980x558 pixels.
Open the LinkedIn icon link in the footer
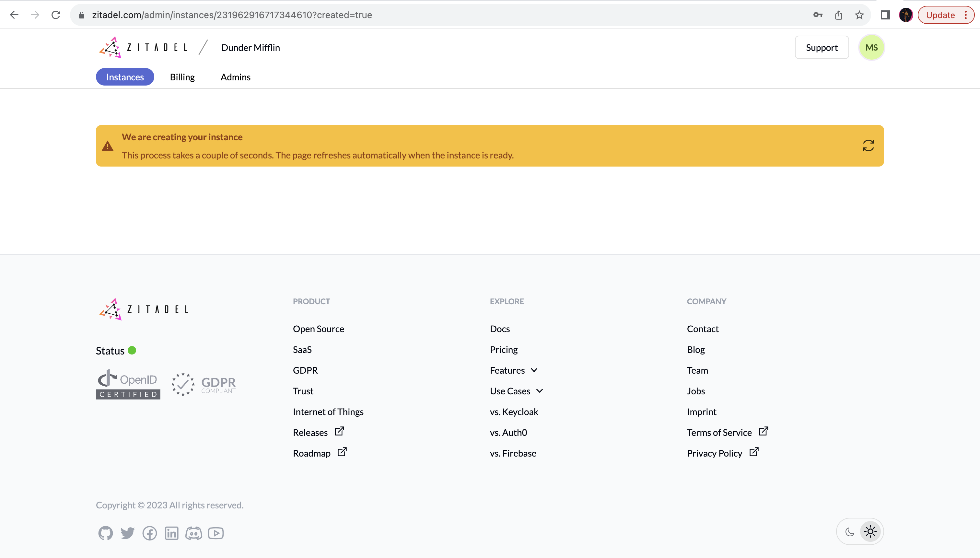coord(171,533)
